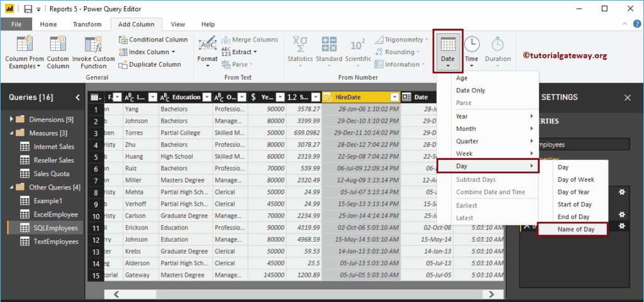Viewport: 644px width, 302px height.
Task: Click Duplicate Column in ribbon
Action: point(150,64)
